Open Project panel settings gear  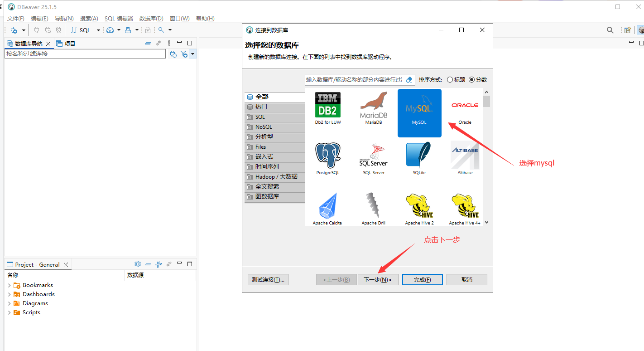[138, 263]
